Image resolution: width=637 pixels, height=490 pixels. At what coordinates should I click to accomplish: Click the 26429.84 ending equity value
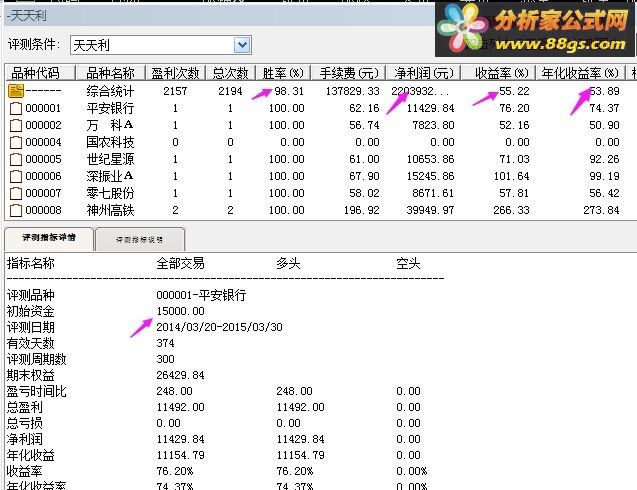pos(180,375)
